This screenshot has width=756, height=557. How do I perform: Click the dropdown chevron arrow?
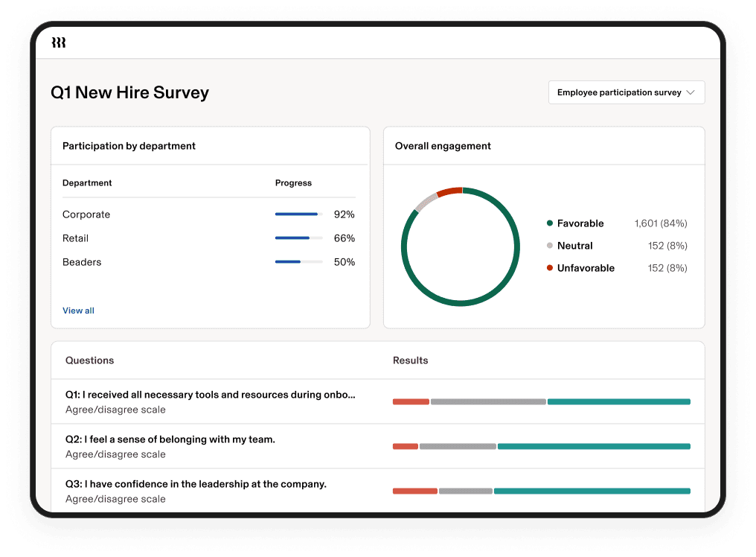(x=690, y=92)
